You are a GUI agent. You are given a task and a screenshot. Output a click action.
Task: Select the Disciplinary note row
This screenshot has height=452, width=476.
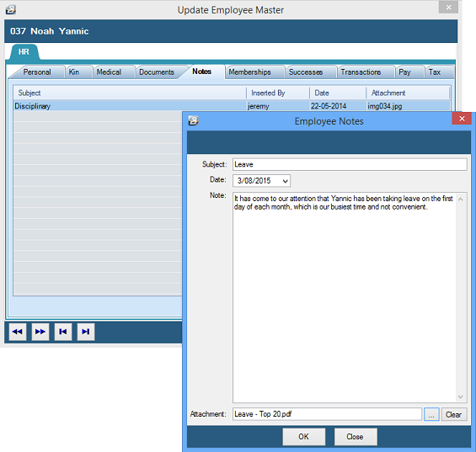click(232, 106)
